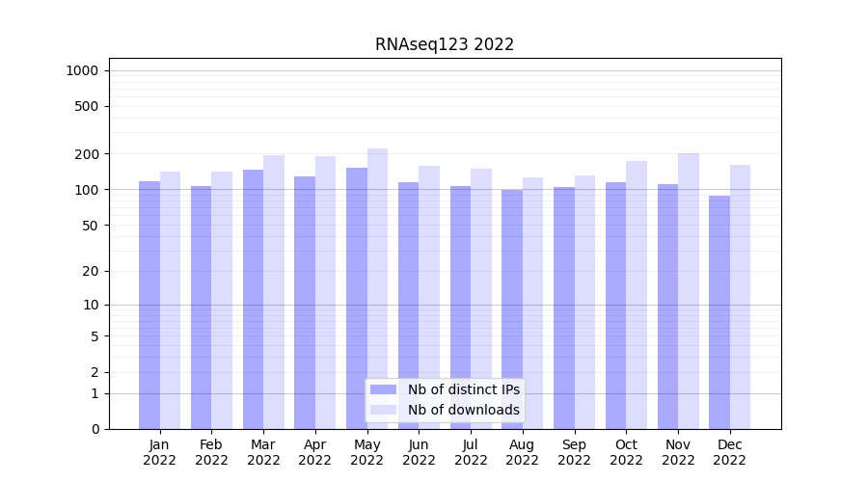
Task: Click the Dec 2022 distinct IPs bar
Action: 719,312
